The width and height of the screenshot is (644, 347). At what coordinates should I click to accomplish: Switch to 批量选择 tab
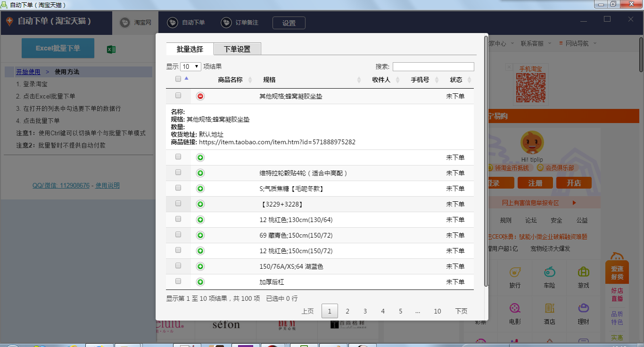click(x=190, y=49)
